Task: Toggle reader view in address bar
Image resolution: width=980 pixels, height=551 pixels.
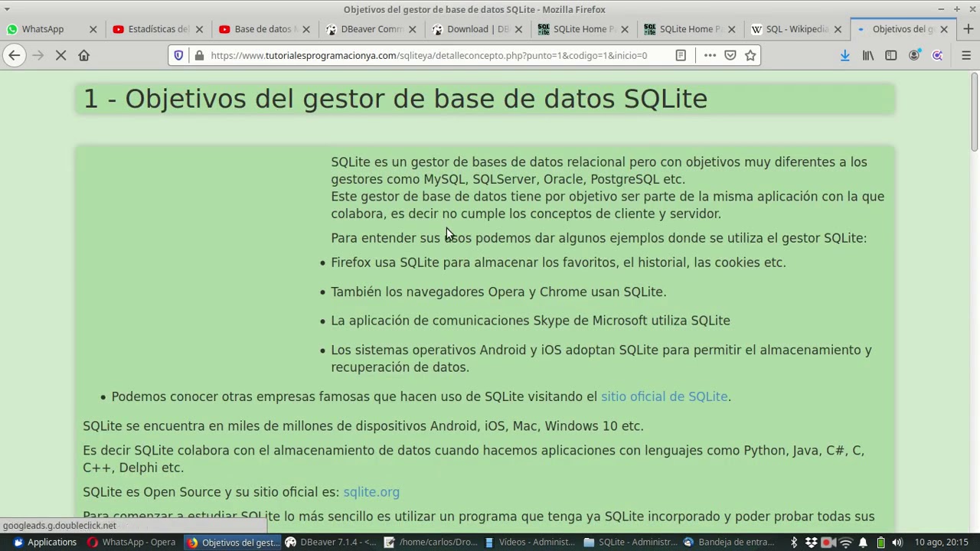Action: coord(681,55)
